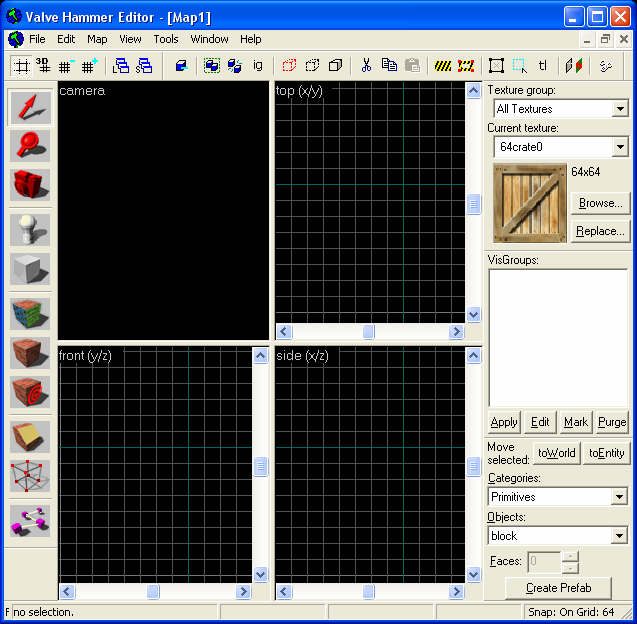Choose the Apply Decals tool
The height and width of the screenshot is (624, 637).
[x=30, y=392]
